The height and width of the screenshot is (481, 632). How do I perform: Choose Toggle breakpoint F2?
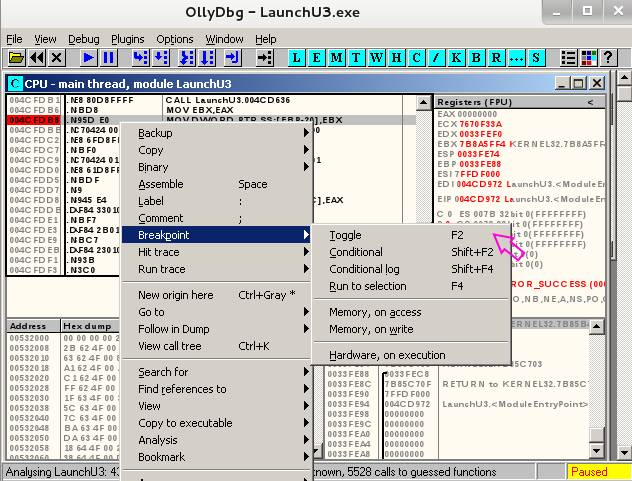pos(411,235)
